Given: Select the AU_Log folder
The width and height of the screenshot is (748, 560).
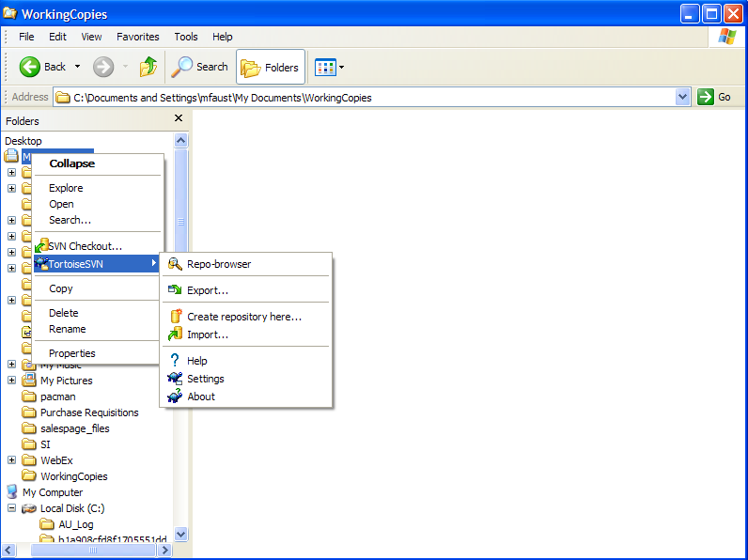Looking at the screenshot, I should [76, 524].
